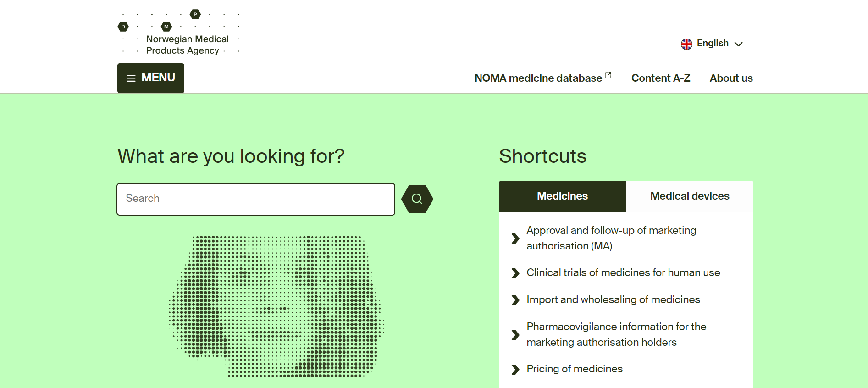Open Import and wholesaling of medicines
The height and width of the screenshot is (388, 868).
[613, 300]
